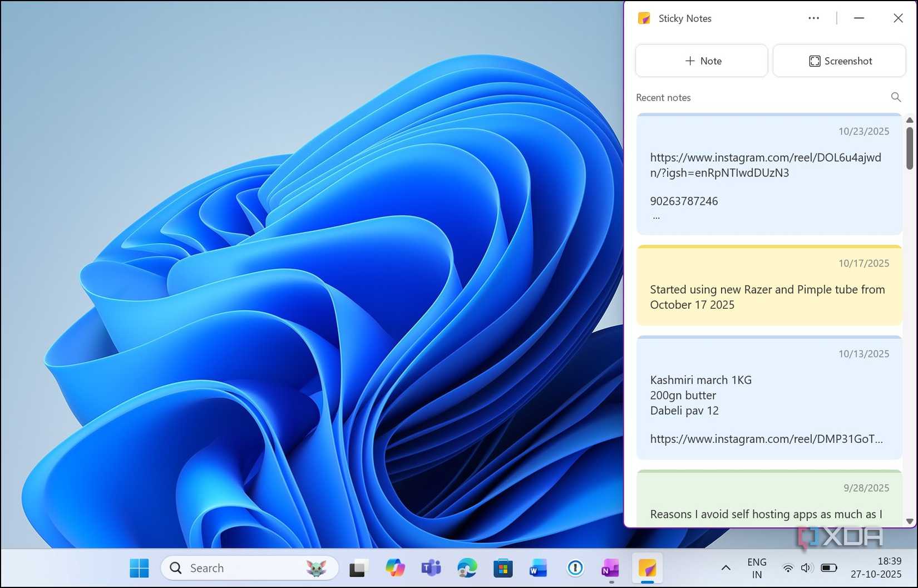The width and height of the screenshot is (918, 588).
Task: Click the search icon in Recent notes
Action: click(896, 97)
